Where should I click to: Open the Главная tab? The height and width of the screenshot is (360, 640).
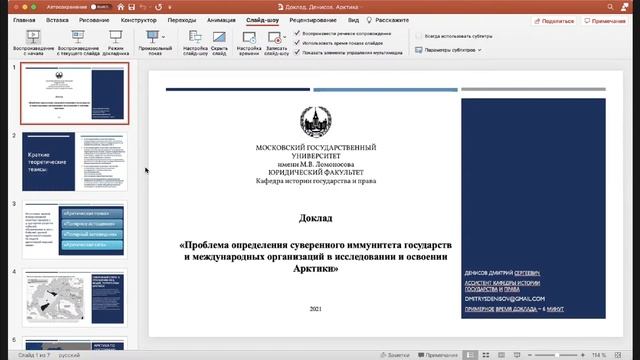pos(24,20)
